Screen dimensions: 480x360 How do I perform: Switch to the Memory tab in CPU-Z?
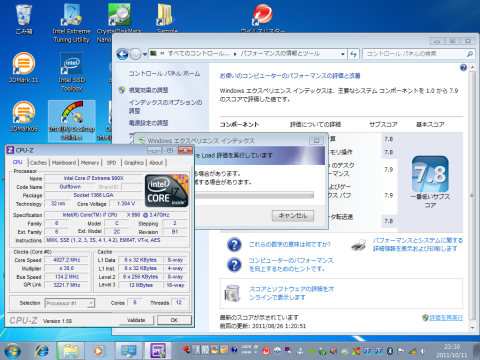pos(90,163)
